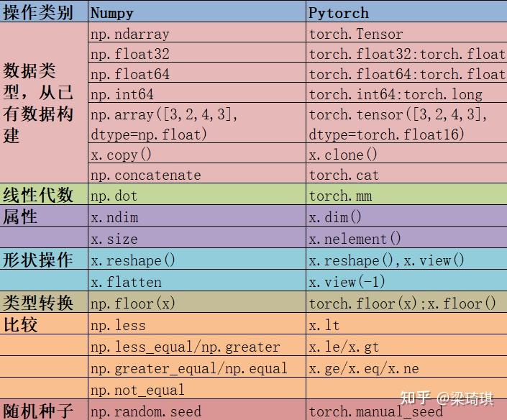
Task: Select the np.ndarray cell
Action: coord(197,32)
